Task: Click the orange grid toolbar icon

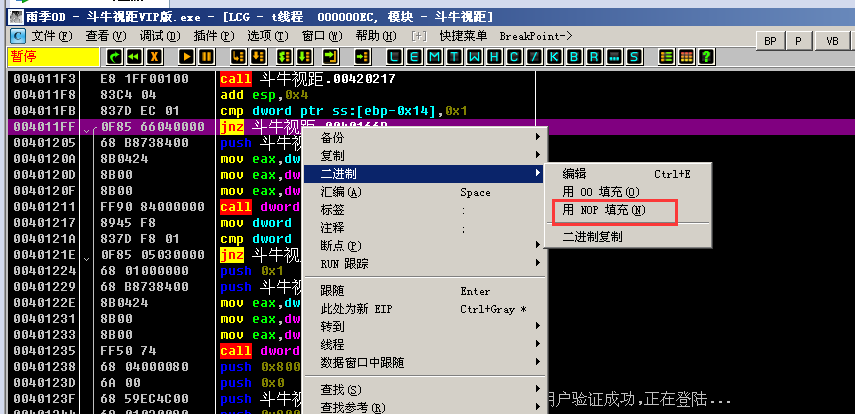Action: 687,57
